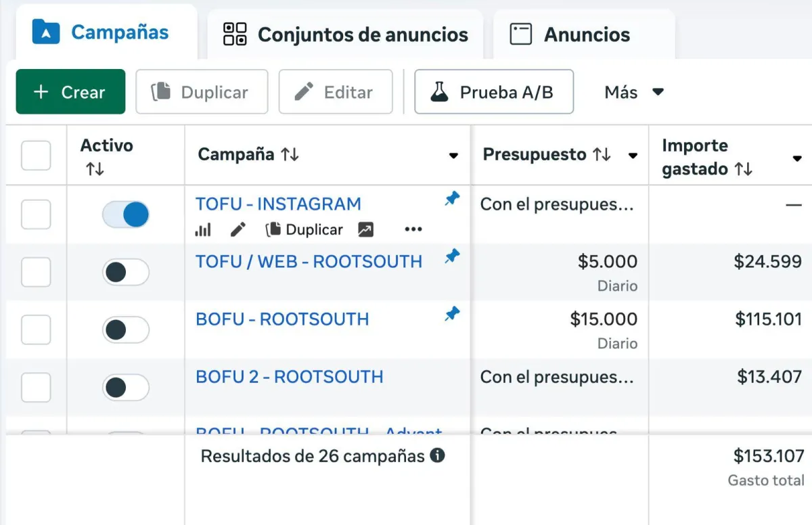Click the green Crear button
This screenshot has width=812, height=525.
coord(70,91)
